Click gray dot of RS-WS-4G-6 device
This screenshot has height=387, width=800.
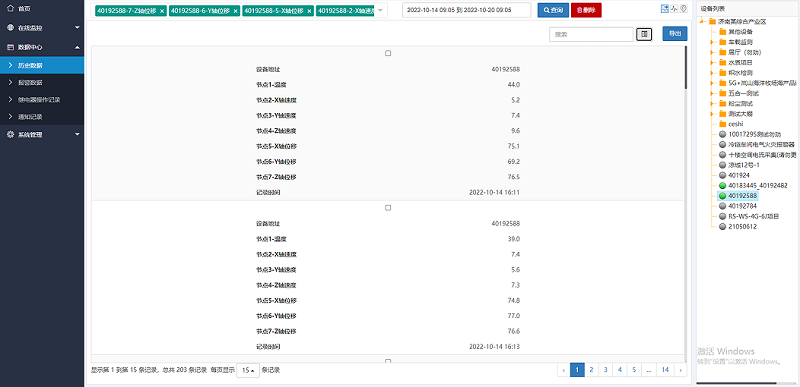722,217
